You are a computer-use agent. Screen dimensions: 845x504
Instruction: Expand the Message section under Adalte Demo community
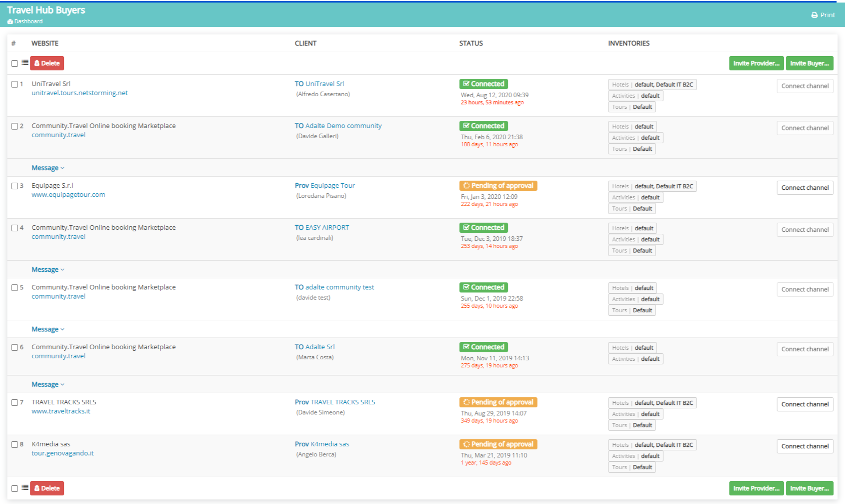[x=46, y=167]
